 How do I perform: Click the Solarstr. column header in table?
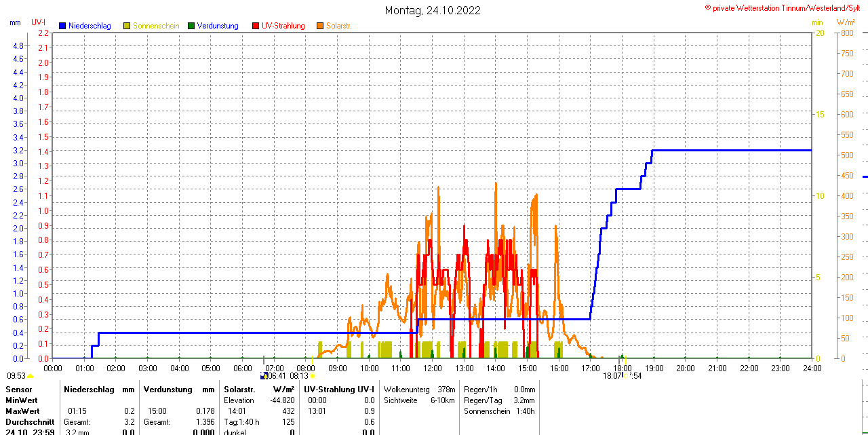pos(239,390)
